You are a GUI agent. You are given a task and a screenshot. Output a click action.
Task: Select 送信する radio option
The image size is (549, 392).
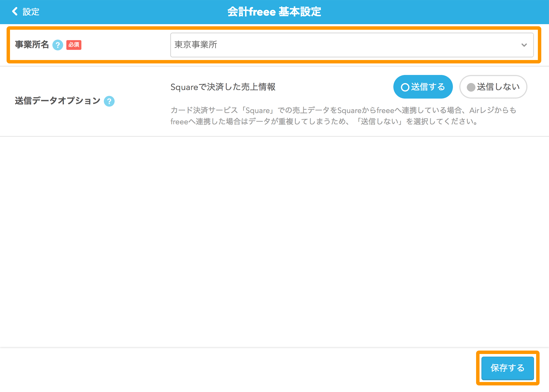point(423,87)
